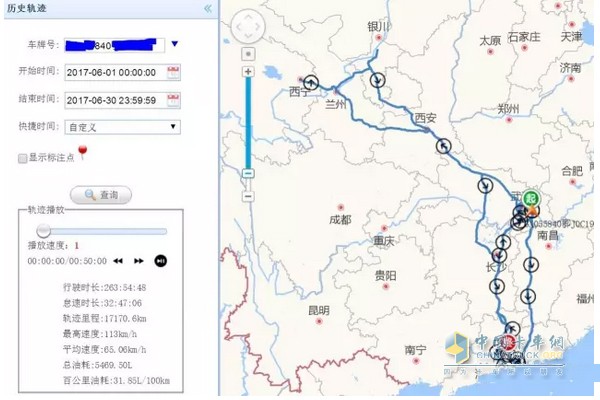Expand the license plate dropdown arrow
600x400 pixels.
click(x=174, y=44)
